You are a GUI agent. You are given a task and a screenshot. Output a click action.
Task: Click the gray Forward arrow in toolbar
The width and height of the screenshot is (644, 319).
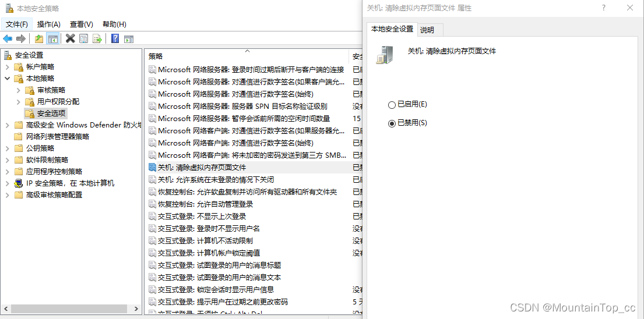point(20,39)
